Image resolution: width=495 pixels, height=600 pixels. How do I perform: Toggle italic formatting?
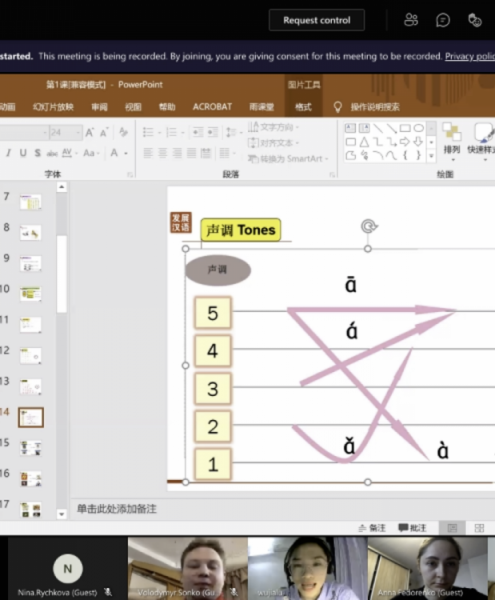tap(8, 153)
